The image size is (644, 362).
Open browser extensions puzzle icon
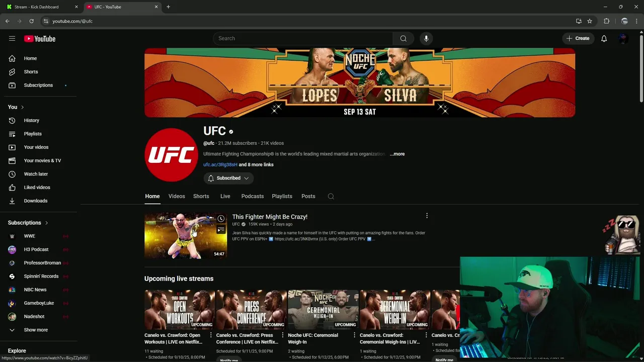[606, 21]
